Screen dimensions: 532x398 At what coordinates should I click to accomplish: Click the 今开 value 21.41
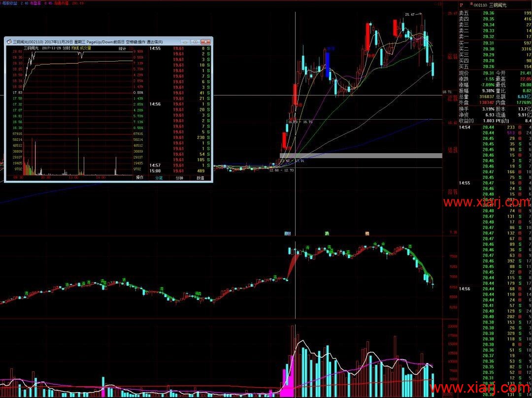tap(526, 73)
